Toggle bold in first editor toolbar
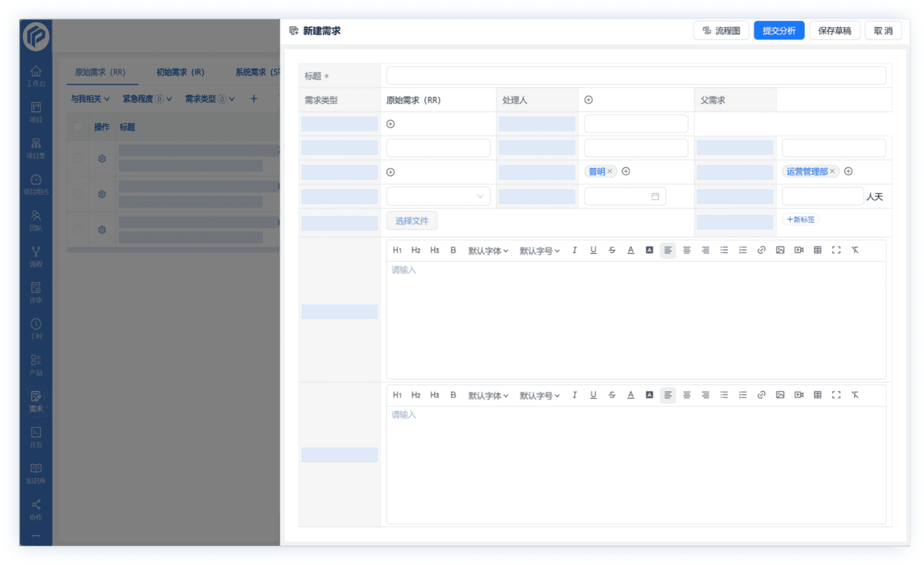Viewport: 924px width, 565px height. click(x=453, y=250)
